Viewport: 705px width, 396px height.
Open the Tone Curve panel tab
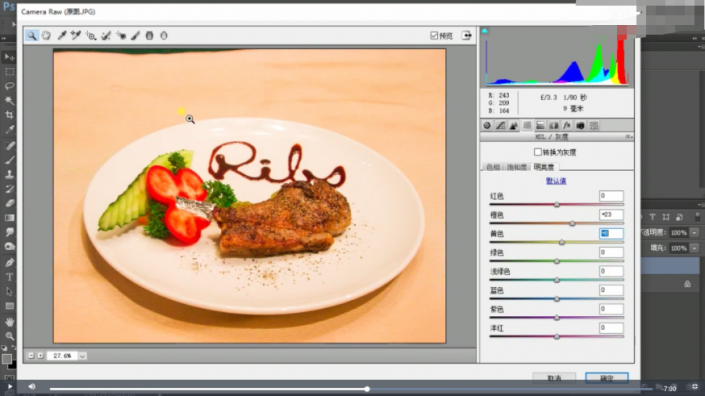click(x=500, y=126)
